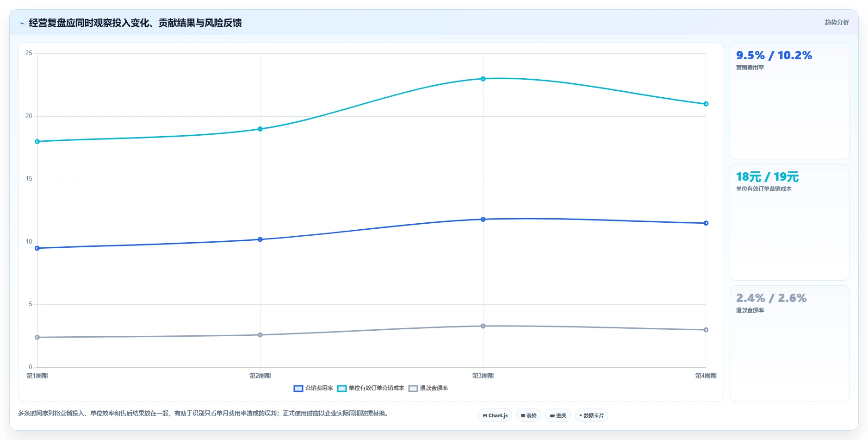The height and width of the screenshot is (440, 868).
Task: Select the 数据卡片 tag chip
Action: point(591,415)
